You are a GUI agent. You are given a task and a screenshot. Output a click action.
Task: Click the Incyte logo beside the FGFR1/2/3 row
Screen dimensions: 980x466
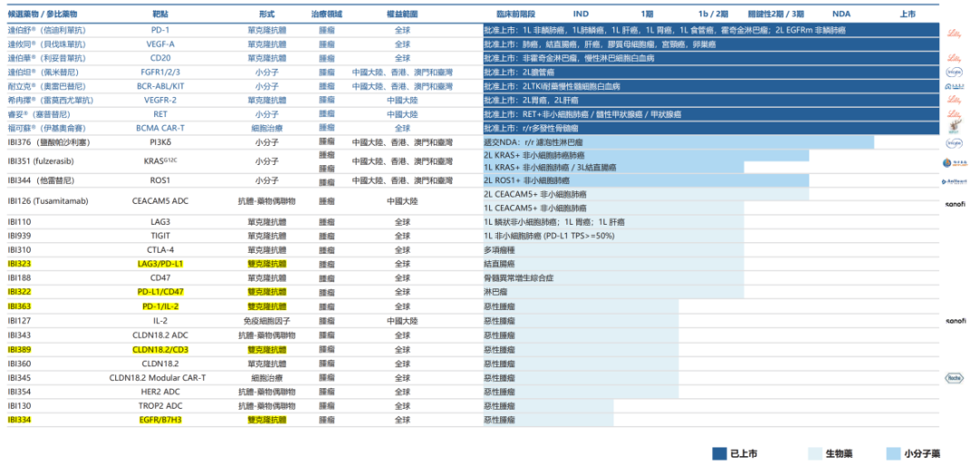click(954, 72)
